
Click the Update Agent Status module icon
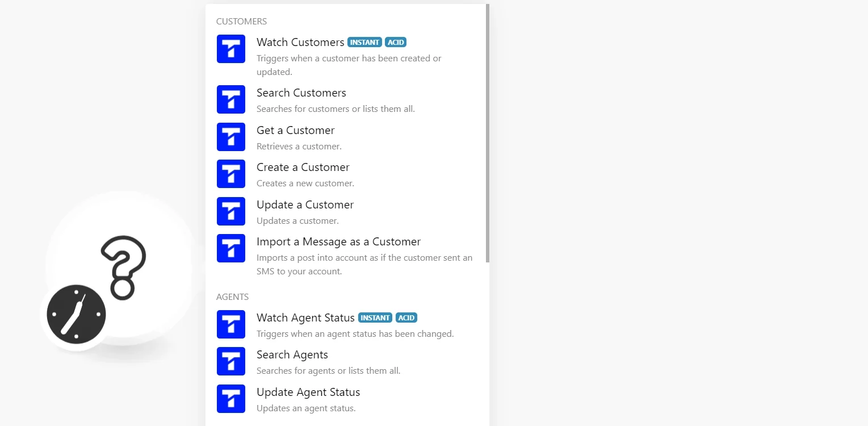231,399
